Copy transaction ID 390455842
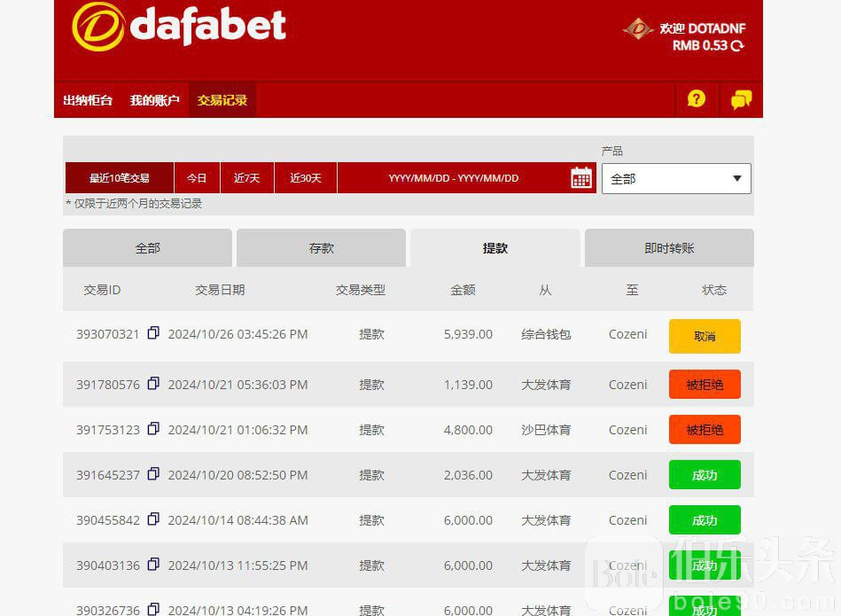Image resolution: width=841 pixels, height=616 pixels. [153, 519]
